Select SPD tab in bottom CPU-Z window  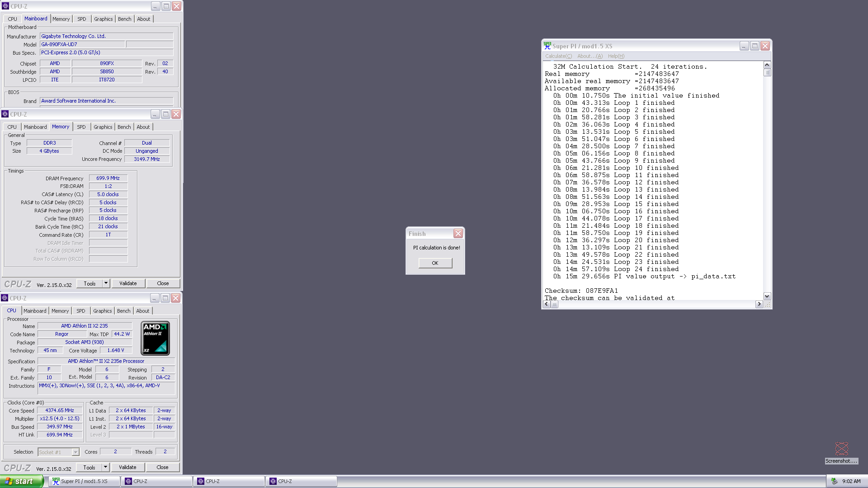[80, 311]
